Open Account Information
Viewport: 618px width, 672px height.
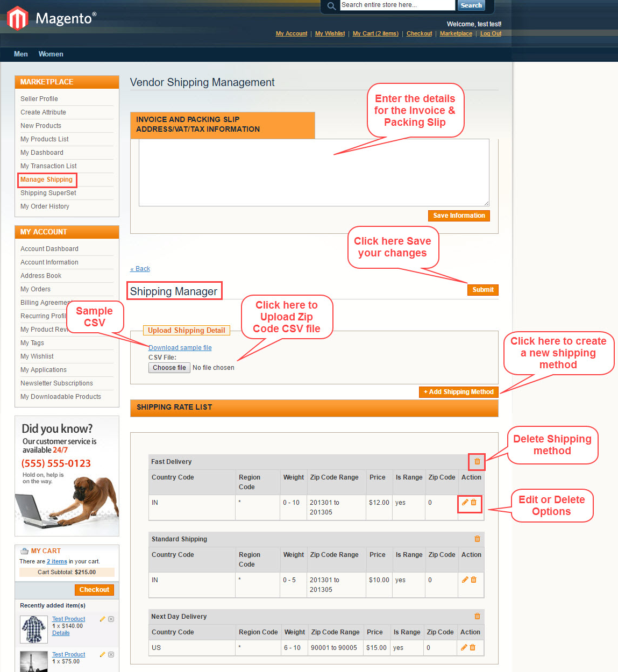(x=49, y=262)
